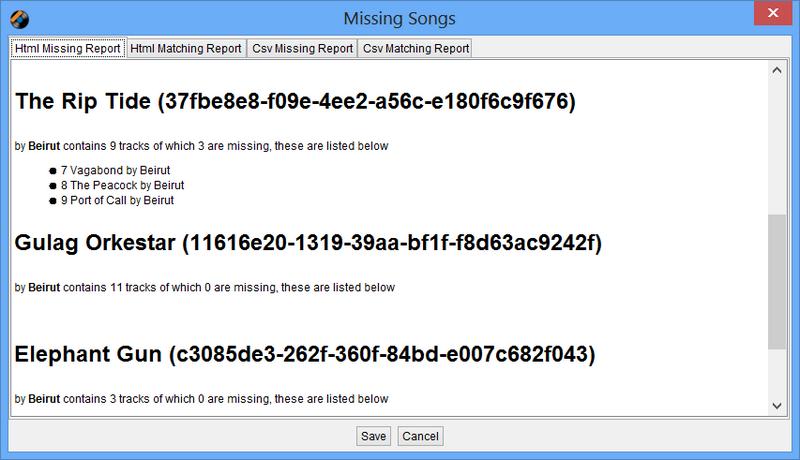The width and height of the screenshot is (800, 460).
Task: Open the Csv Matching Report tab
Action: [x=415, y=48]
